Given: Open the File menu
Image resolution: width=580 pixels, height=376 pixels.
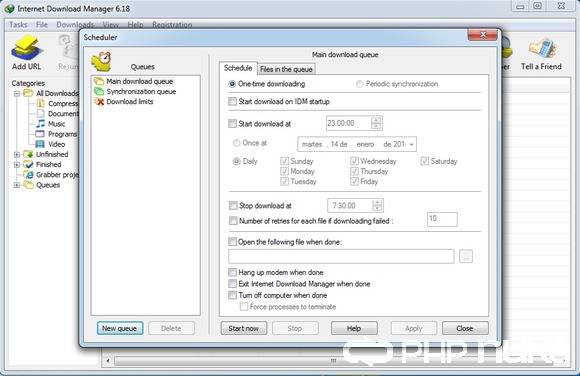Looking at the screenshot, I should [42, 25].
